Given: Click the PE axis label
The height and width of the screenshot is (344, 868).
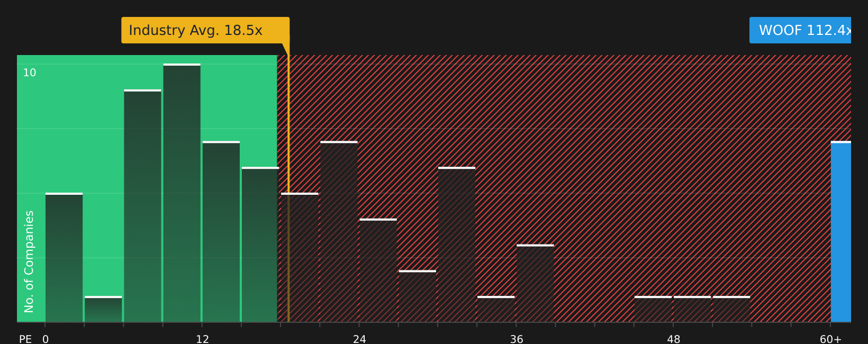Looking at the screenshot, I should pos(25,339).
